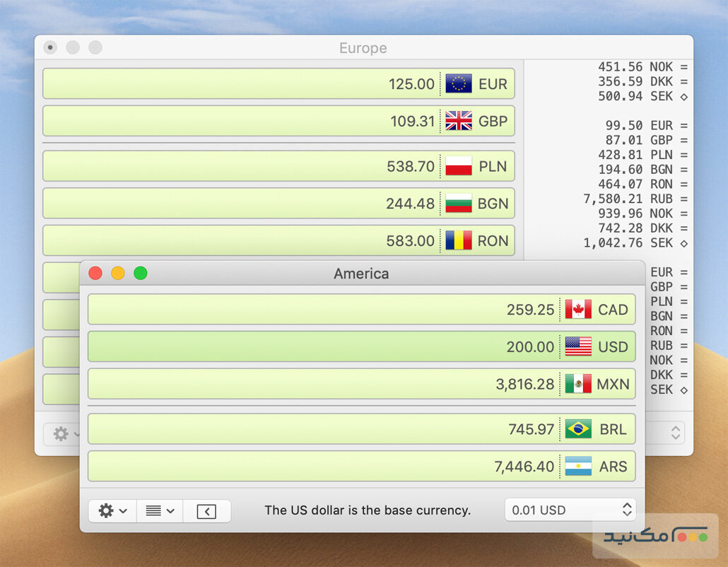This screenshot has height=567, width=728.
Task: Click the BRL flag icon
Action: tap(579, 429)
